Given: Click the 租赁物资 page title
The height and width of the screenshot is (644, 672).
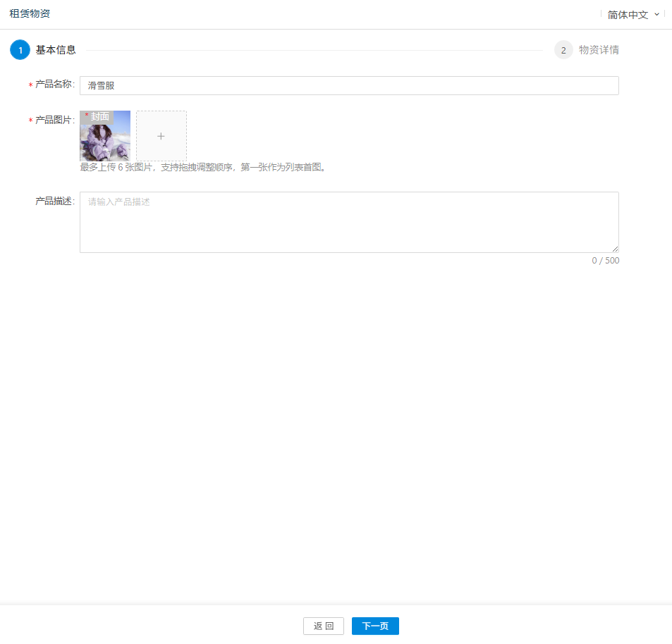Looking at the screenshot, I should (x=30, y=13).
